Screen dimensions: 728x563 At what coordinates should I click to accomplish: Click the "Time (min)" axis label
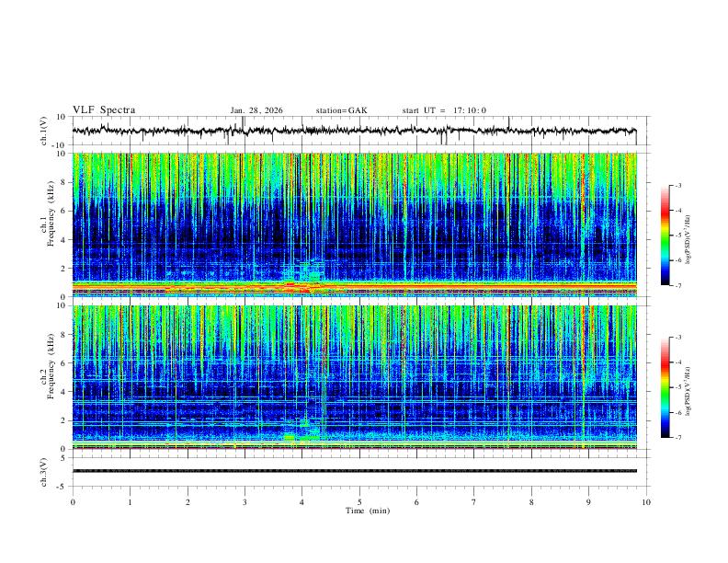pyautogui.click(x=368, y=511)
